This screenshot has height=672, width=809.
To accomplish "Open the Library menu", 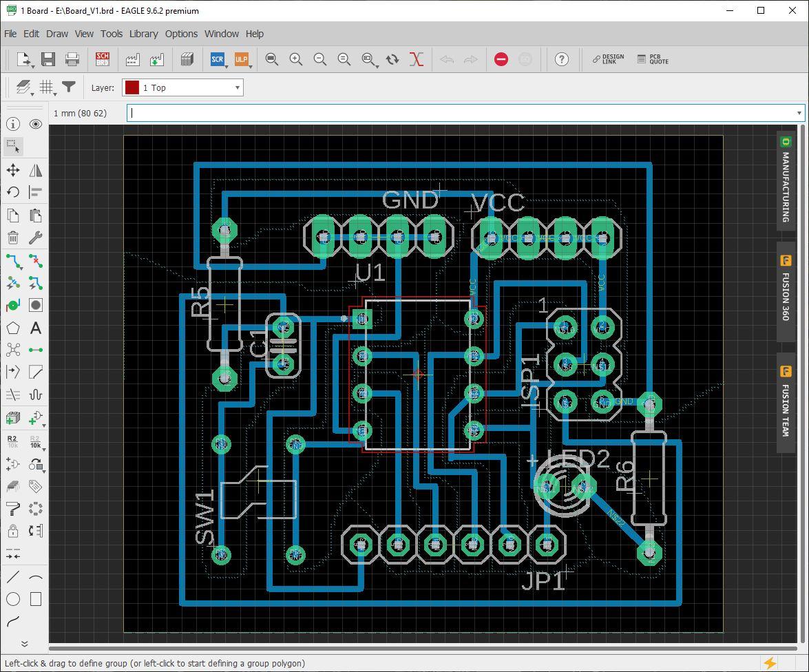I will (x=143, y=34).
